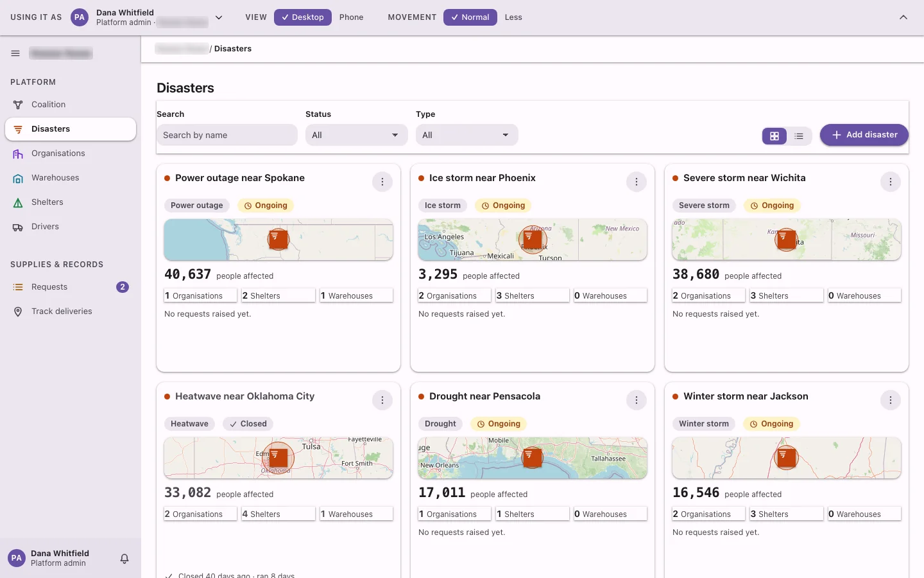Click "0 Warehouses" on the Wichita card
924x578 pixels.
pyautogui.click(x=864, y=295)
